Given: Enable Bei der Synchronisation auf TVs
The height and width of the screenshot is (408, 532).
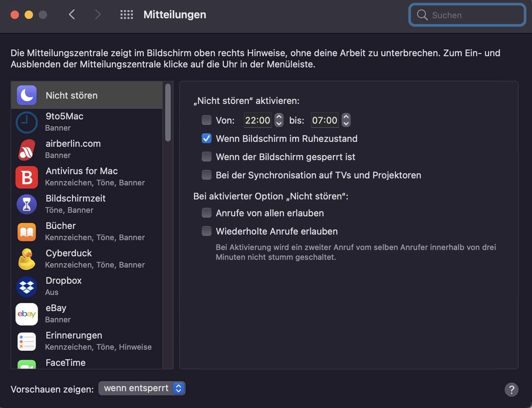Looking at the screenshot, I should coord(207,175).
